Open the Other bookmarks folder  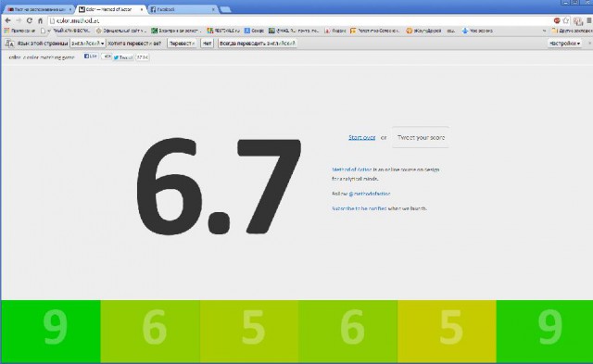coord(572,31)
